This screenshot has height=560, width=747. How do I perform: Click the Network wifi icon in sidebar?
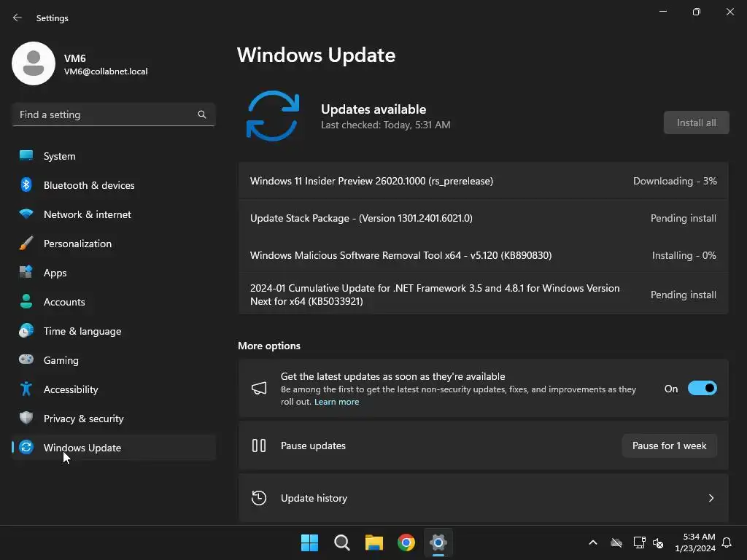[26, 214]
